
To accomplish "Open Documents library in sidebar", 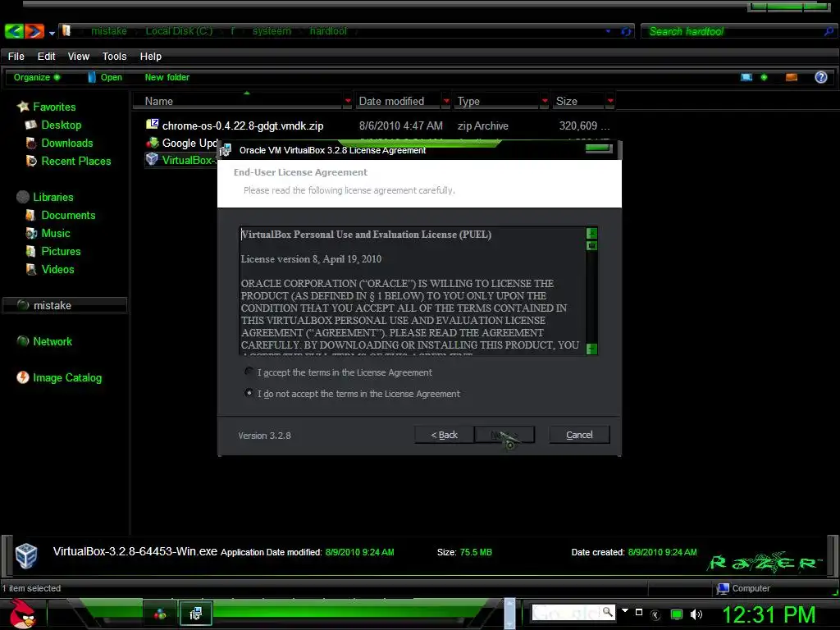I will [68, 216].
